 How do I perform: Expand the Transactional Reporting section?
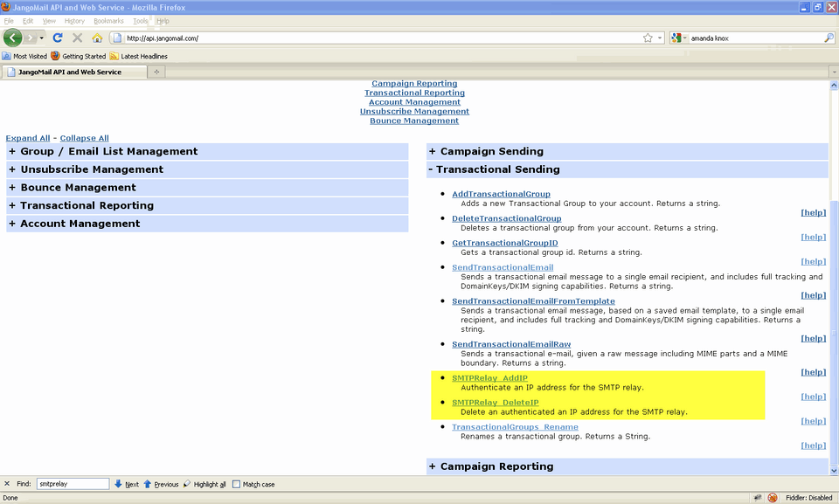coord(207,205)
